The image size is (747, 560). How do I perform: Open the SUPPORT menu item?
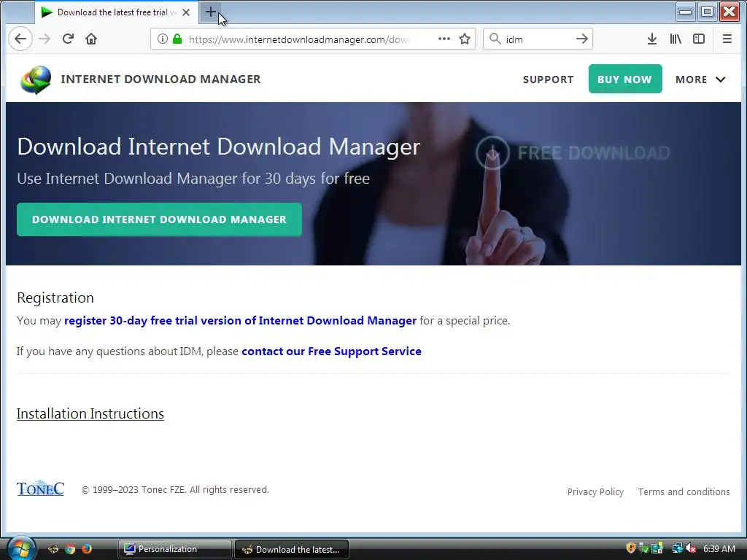(x=548, y=79)
